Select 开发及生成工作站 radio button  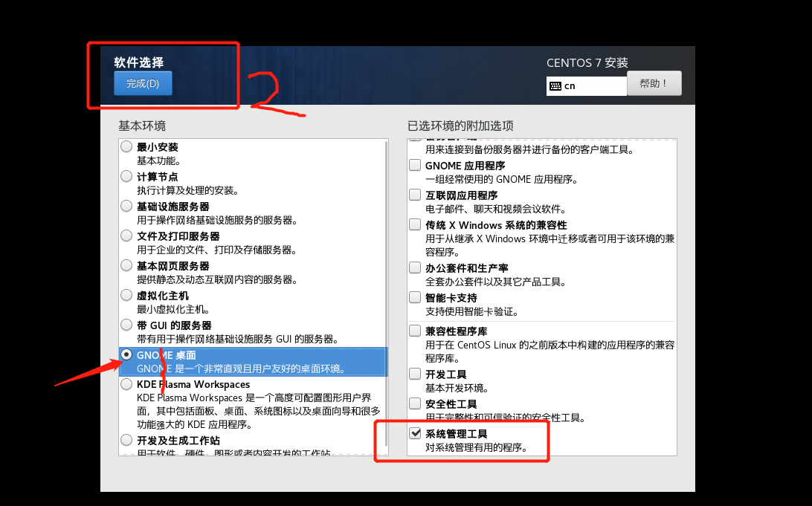coord(126,441)
